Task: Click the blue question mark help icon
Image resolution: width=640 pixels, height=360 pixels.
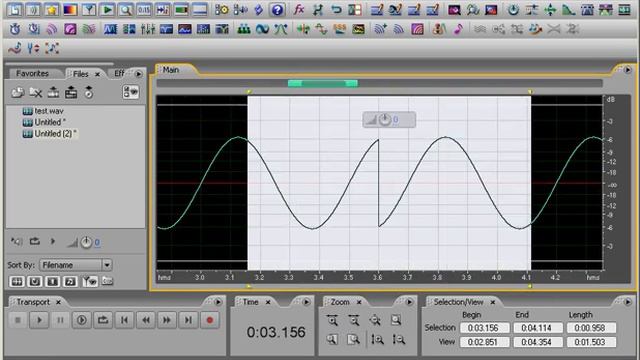Action: (277, 10)
